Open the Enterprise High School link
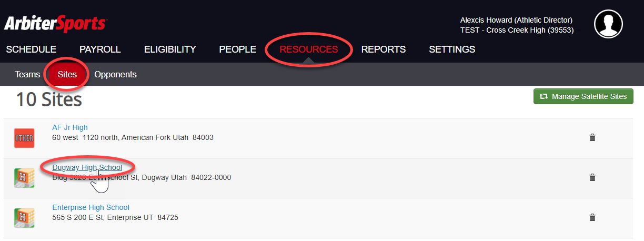Screen dimensions: 644x241 [91, 207]
